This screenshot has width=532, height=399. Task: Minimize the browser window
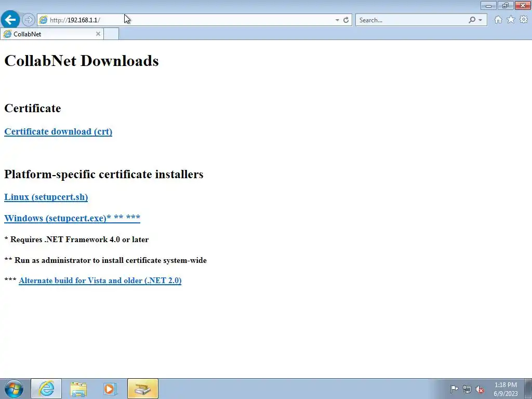coord(488,5)
